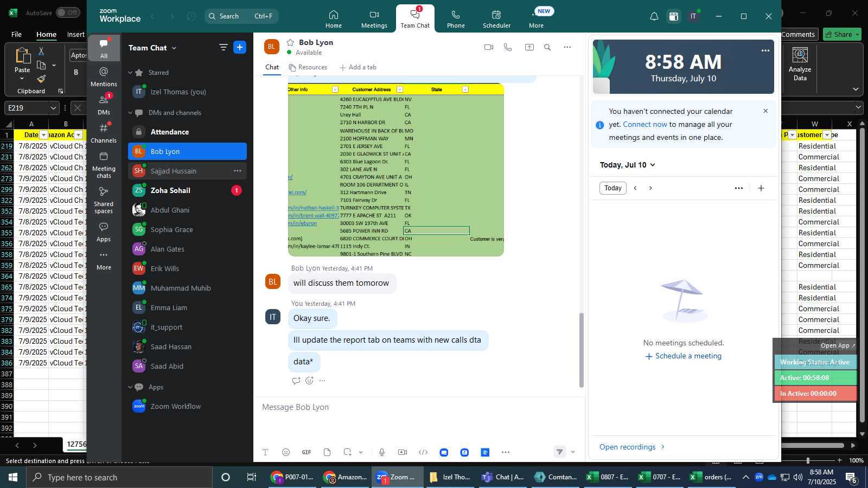Search within the Bob Lyon chat
Viewport: 868px width, 488px height.
547,47
